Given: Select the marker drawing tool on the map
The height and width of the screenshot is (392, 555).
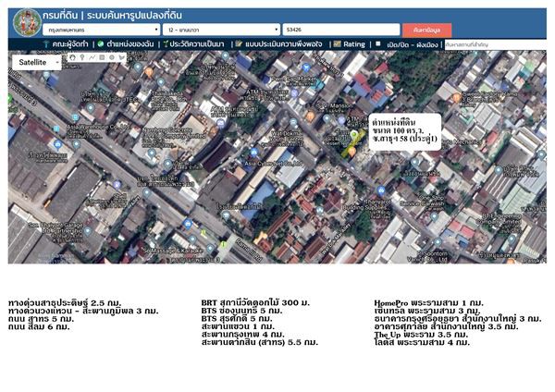Looking at the screenshot, I should click(82, 57).
